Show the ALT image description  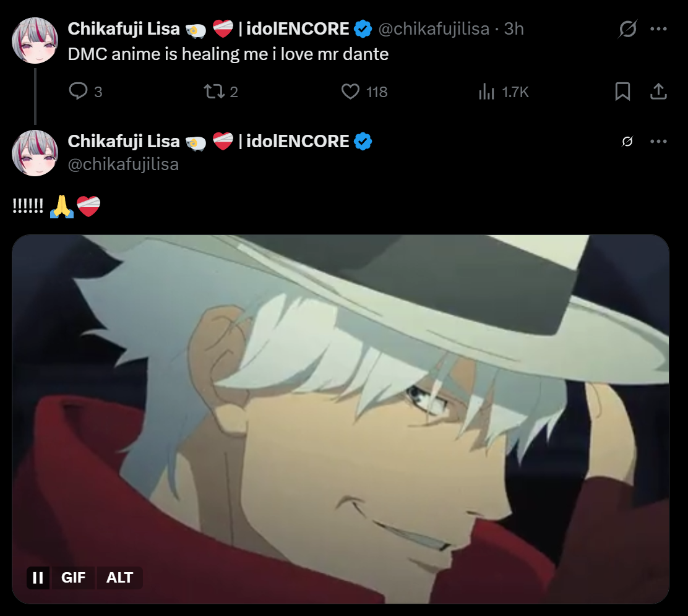119,578
